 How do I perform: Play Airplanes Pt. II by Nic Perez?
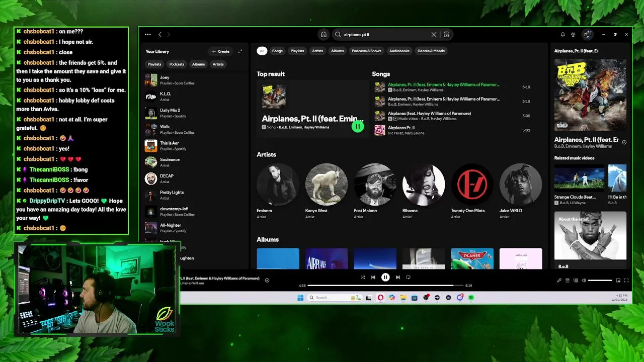tap(453, 130)
